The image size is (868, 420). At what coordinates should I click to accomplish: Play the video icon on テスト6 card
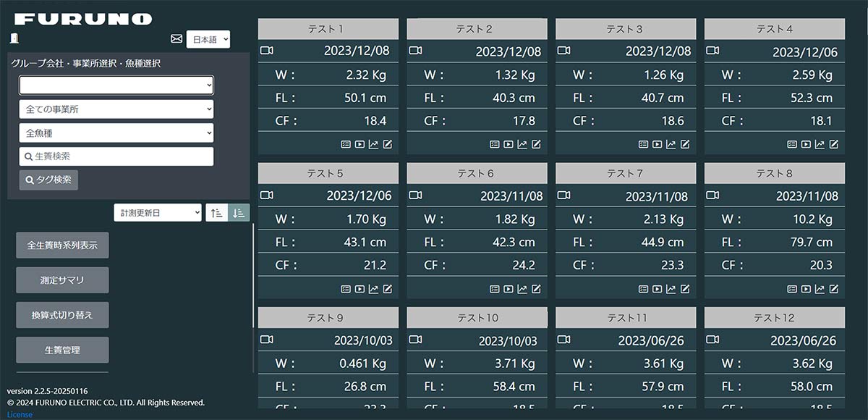tap(509, 289)
